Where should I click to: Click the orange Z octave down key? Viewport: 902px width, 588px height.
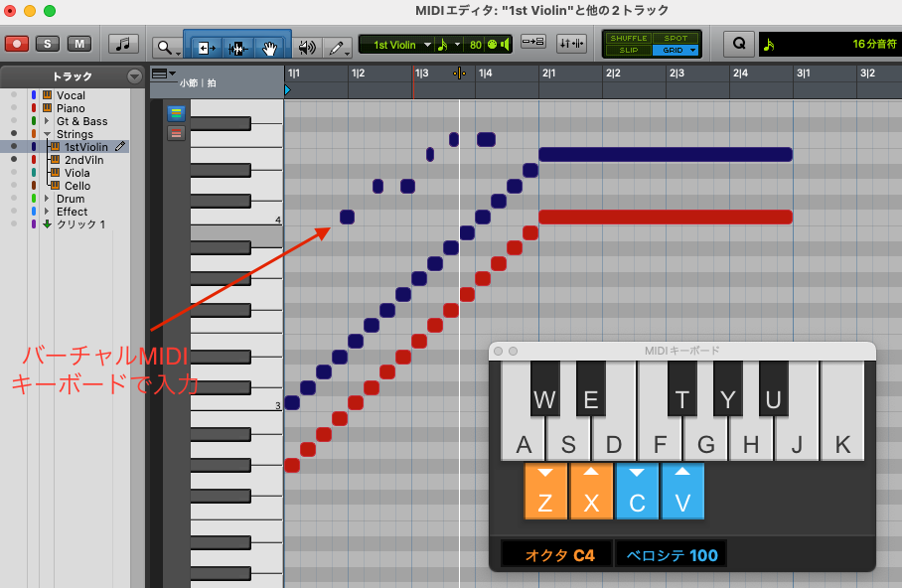tap(545, 492)
